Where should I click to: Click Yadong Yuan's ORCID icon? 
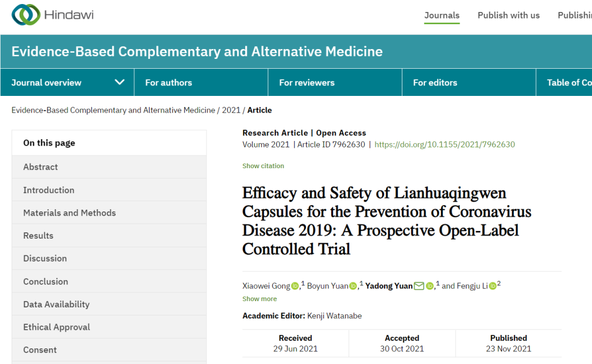pos(430,286)
